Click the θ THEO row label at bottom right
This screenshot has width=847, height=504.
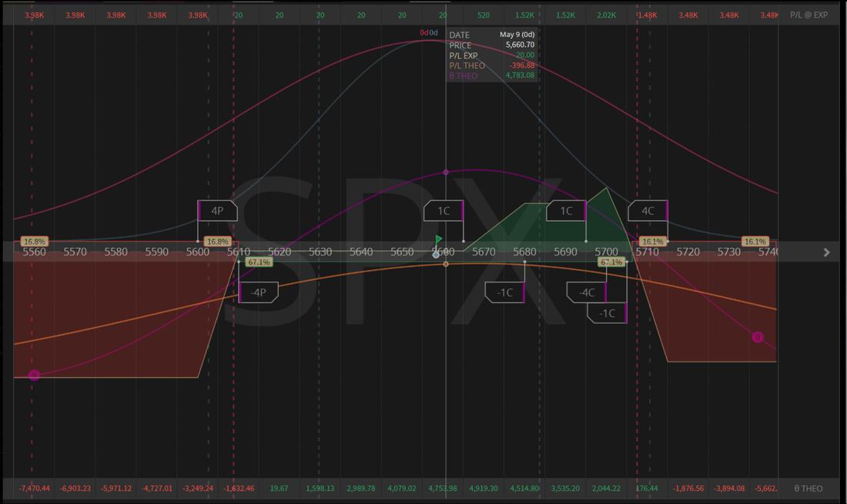[x=808, y=489]
